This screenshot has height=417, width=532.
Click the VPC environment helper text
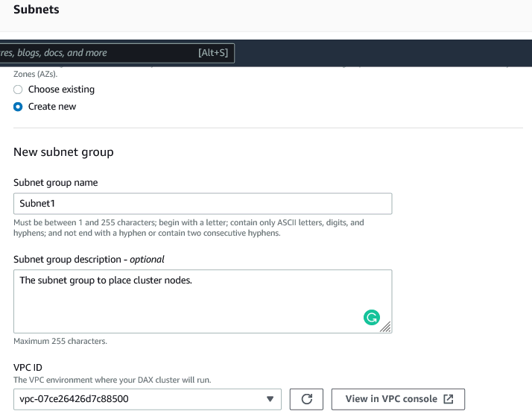112,380
